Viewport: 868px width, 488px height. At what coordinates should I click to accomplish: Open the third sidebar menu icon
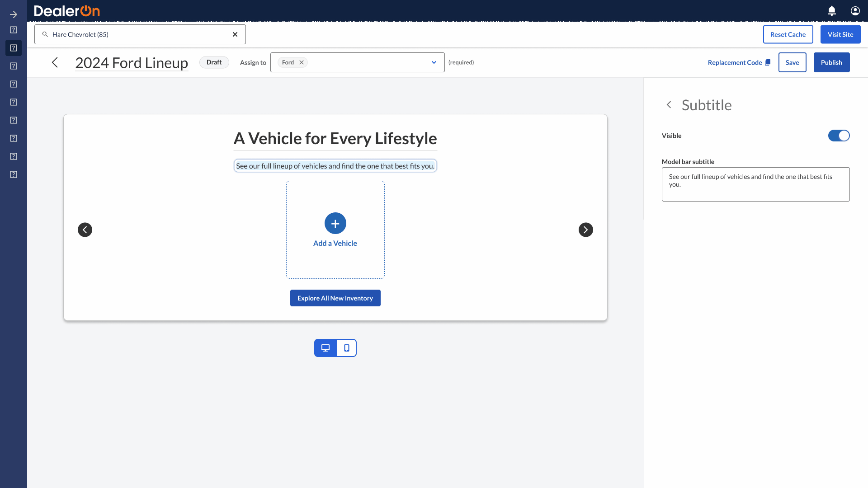[x=14, y=66]
